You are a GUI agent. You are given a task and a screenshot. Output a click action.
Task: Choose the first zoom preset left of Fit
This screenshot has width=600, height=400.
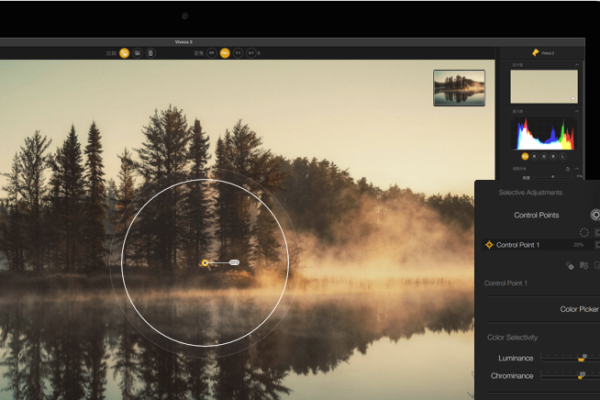212,53
